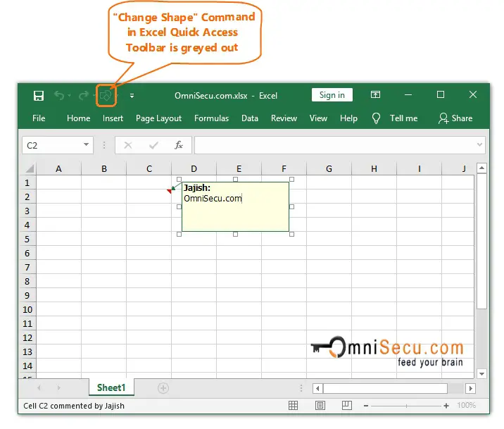Open the Undo history dropdown arrow
The width and height of the screenshot is (504, 429).
pyautogui.click(x=70, y=96)
